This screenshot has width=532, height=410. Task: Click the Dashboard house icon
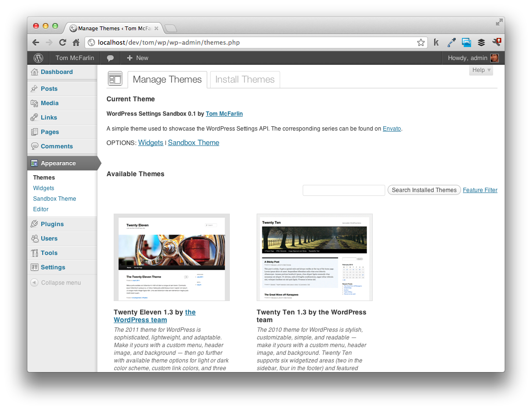click(x=34, y=72)
